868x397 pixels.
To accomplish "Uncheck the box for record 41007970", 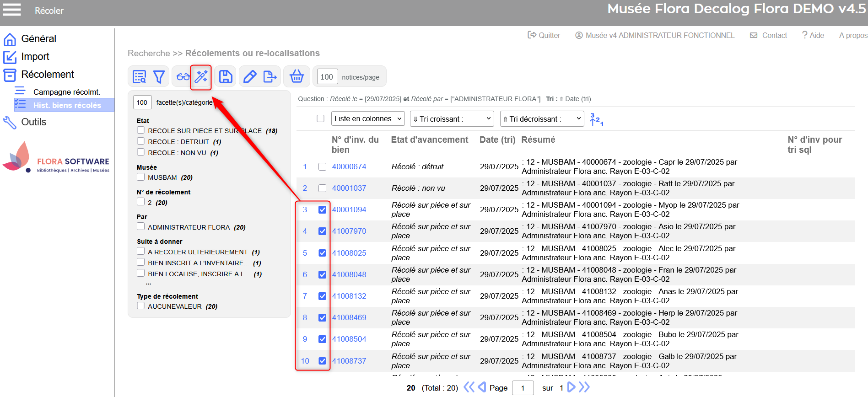I will pos(323,231).
